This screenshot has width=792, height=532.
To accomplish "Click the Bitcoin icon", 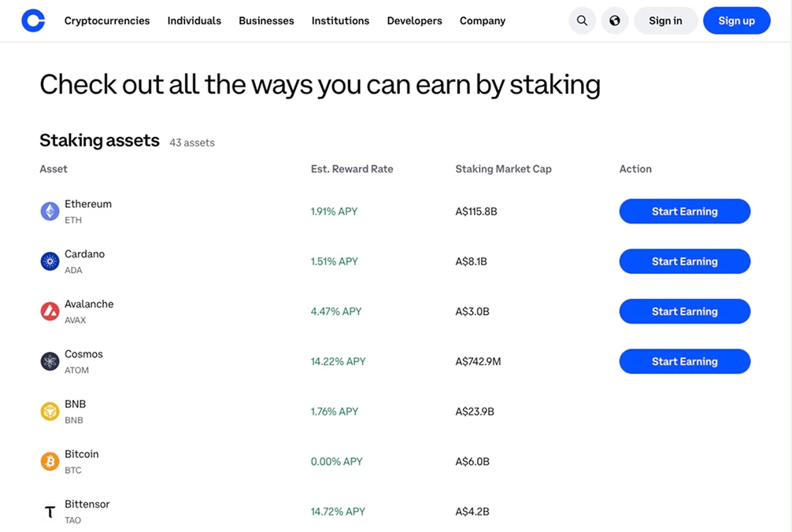I will (x=50, y=461).
